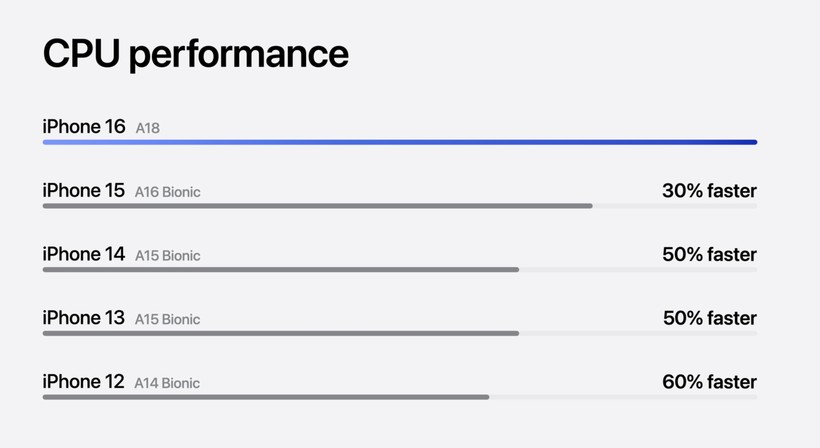
Task: Select the iPhone 16 label
Action: pyautogui.click(x=84, y=127)
